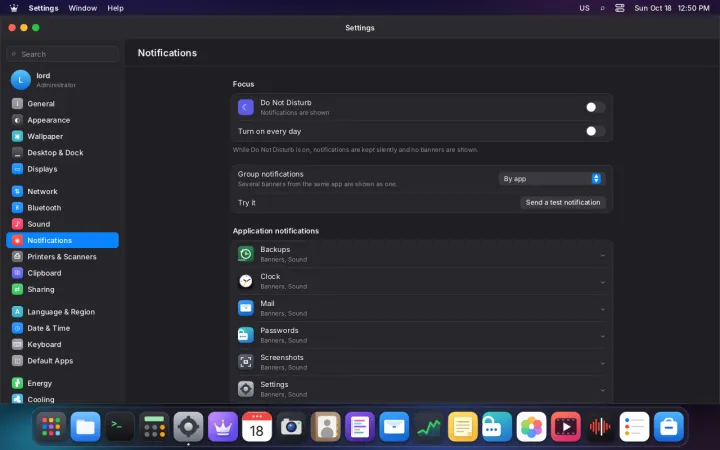Click Send a test notification button

click(562, 202)
